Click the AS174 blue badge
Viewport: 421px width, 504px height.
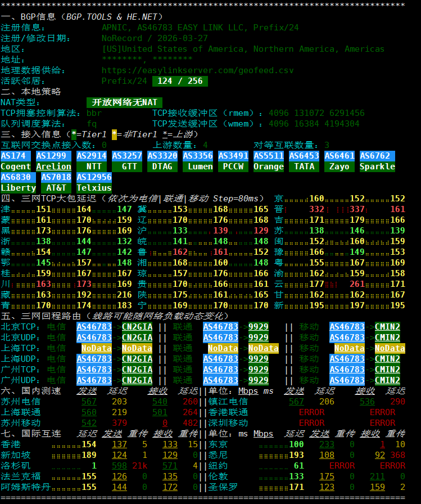[x=16, y=156]
